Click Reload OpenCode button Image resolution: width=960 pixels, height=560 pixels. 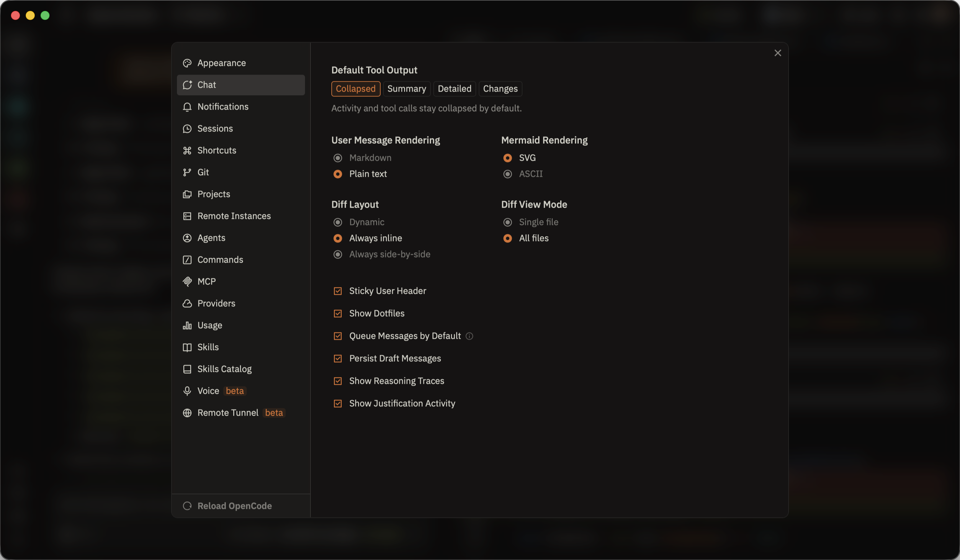234,506
